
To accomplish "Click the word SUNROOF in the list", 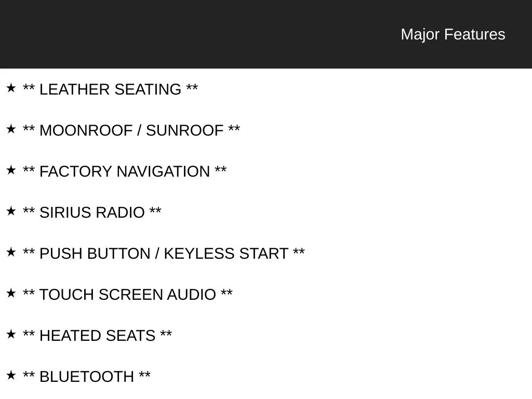I will click(184, 130).
